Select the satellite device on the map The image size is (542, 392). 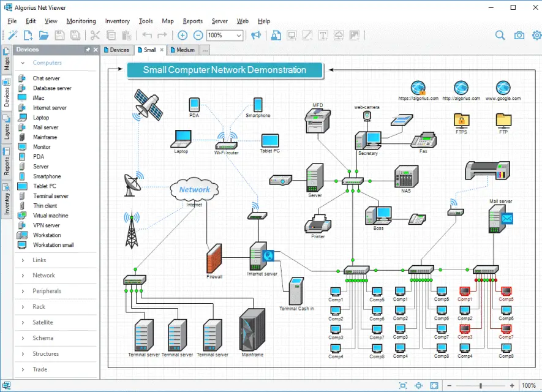pos(148,105)
